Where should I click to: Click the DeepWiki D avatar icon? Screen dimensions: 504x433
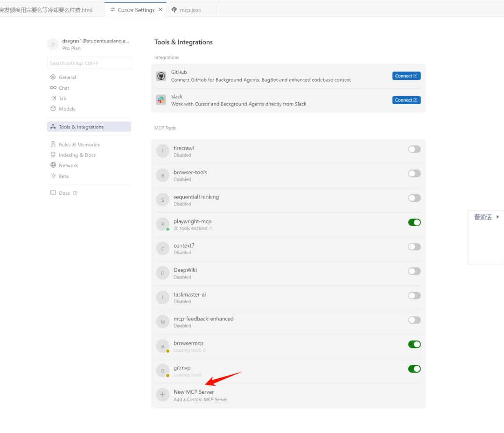click(x=163, y=273)
